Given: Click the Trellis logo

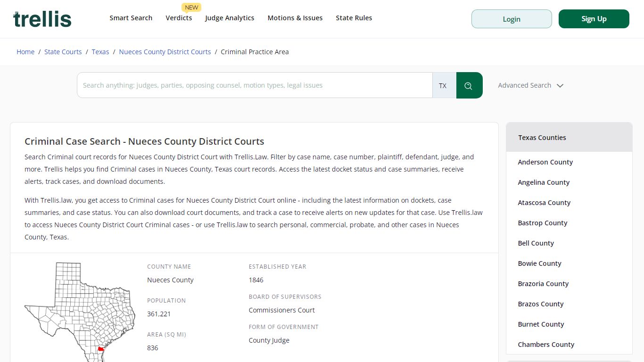Looking at the screenshot, I should (x=42, y=19).
